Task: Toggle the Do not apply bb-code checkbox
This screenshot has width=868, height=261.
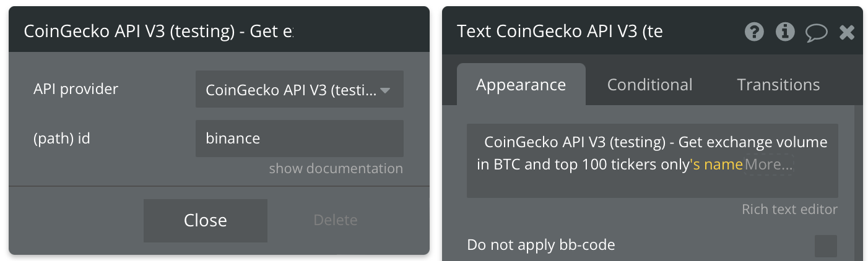Action: click(825, 246)
